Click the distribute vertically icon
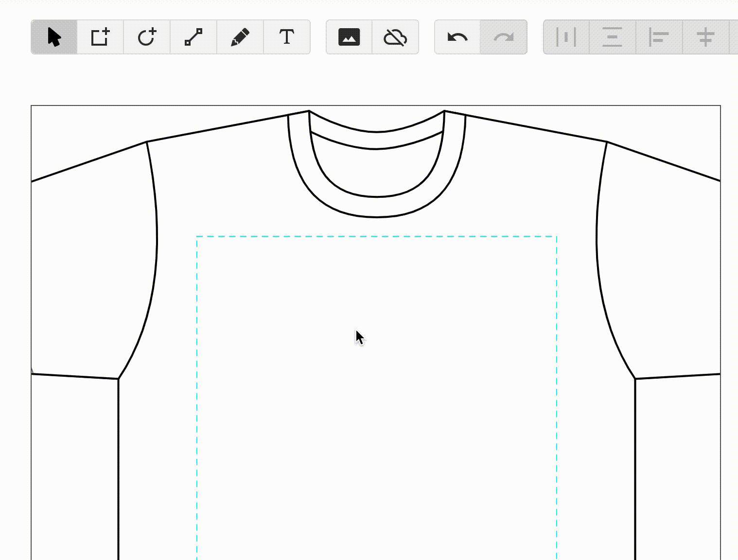 612,37
